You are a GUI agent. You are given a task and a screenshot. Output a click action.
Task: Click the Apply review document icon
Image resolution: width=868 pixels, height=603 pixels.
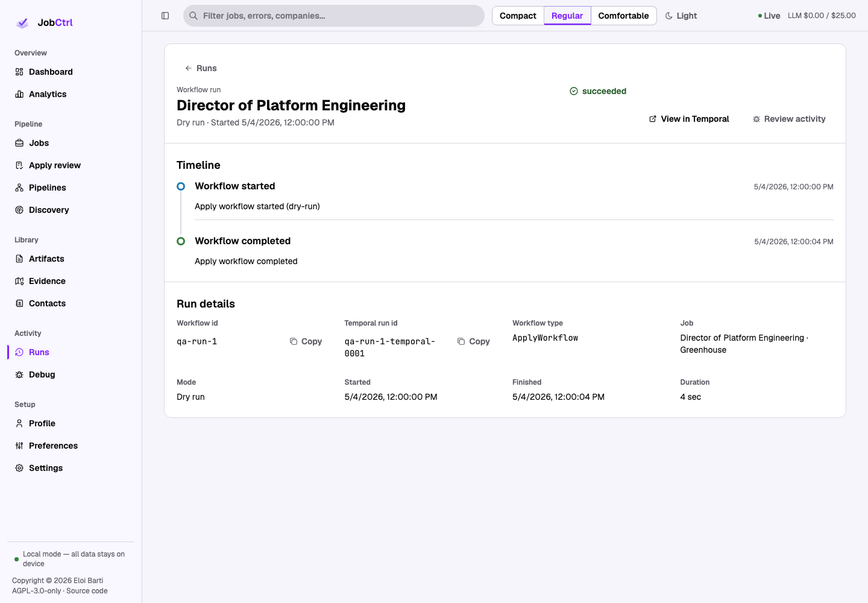[x=19, y=165]
